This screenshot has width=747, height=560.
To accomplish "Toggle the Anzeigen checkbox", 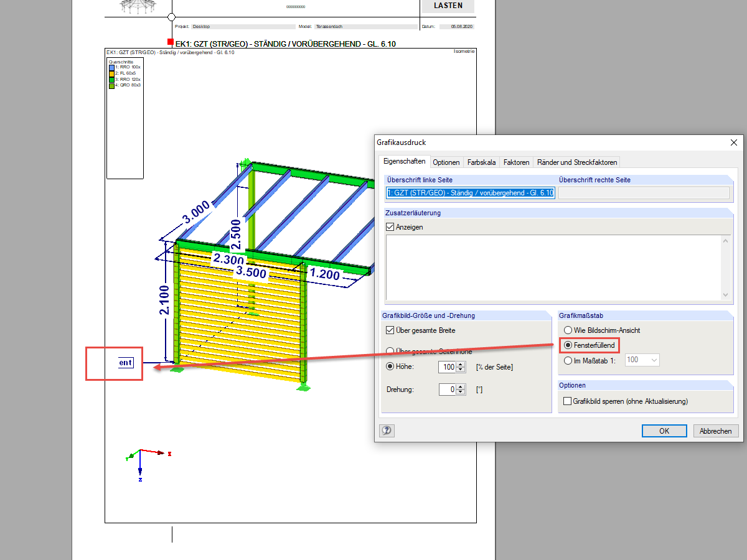I will coord(390,227).
